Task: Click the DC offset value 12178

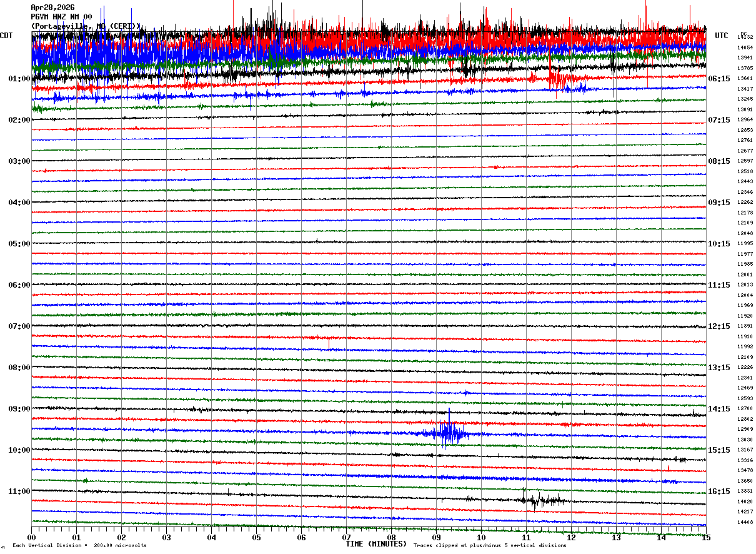Action: pyautogui.click(x=745, y=213)
